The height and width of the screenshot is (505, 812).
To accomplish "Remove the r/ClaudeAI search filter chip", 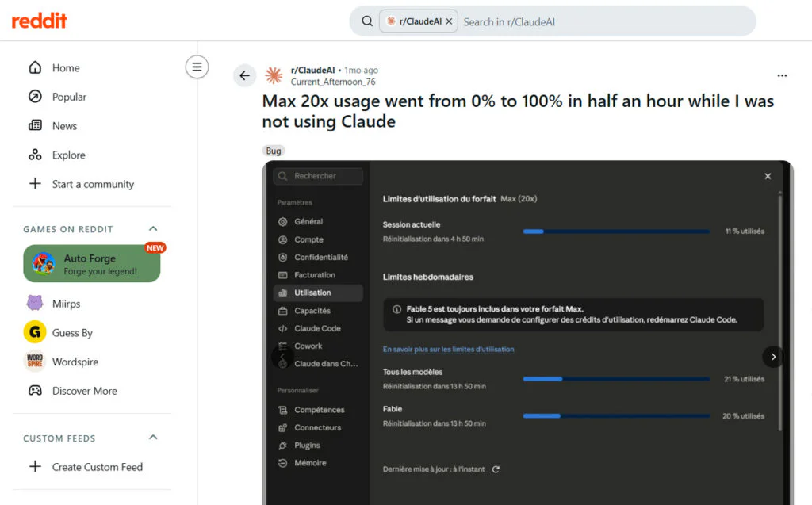I will tap(449, 21).
